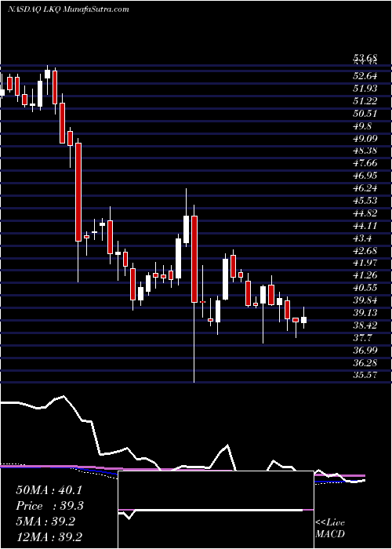Pick the 43.4 price axis label

click(x=362, y=238)
